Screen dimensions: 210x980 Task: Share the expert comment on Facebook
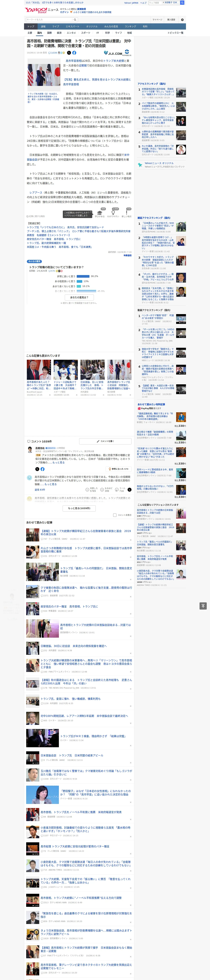tap(42, 469)
